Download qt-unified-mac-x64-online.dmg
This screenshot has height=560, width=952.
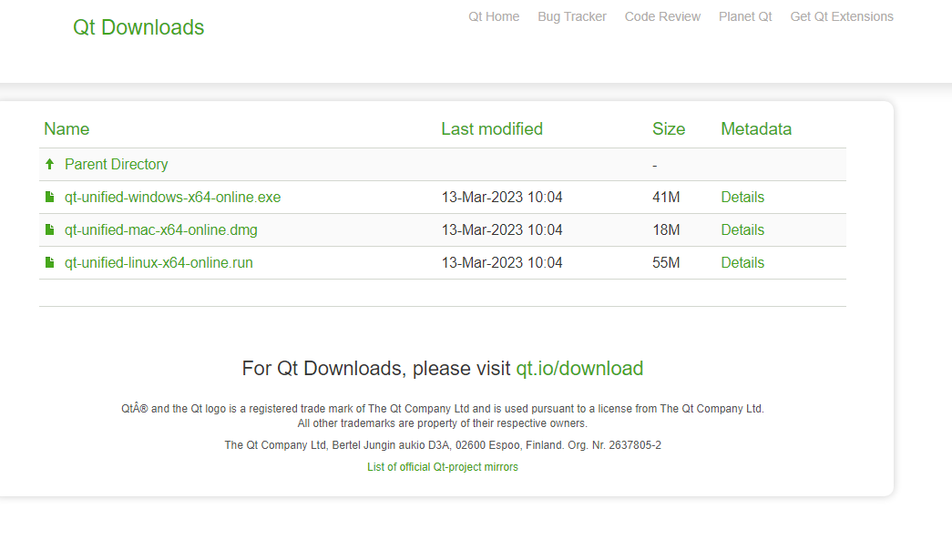(x=161, y=230)
